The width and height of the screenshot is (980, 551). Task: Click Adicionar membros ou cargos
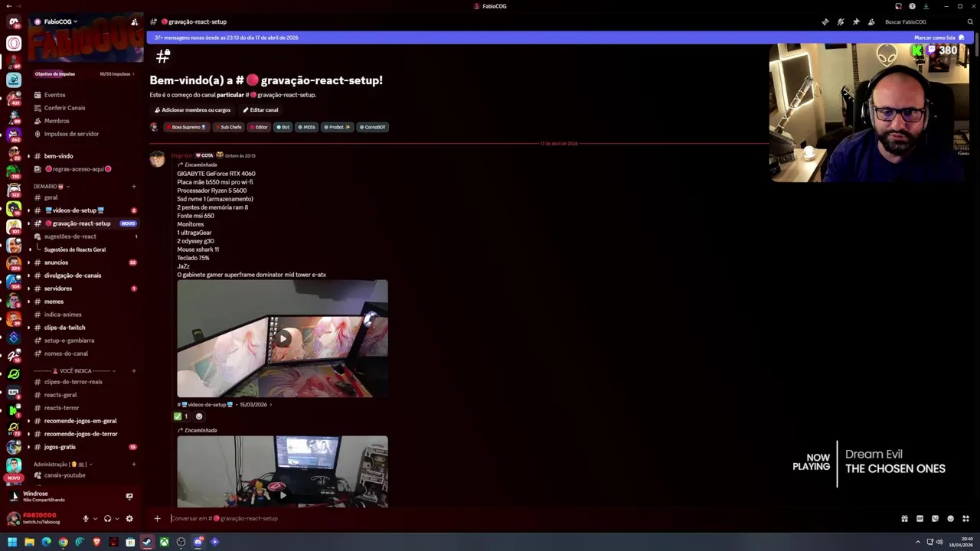tap(192, 110)
